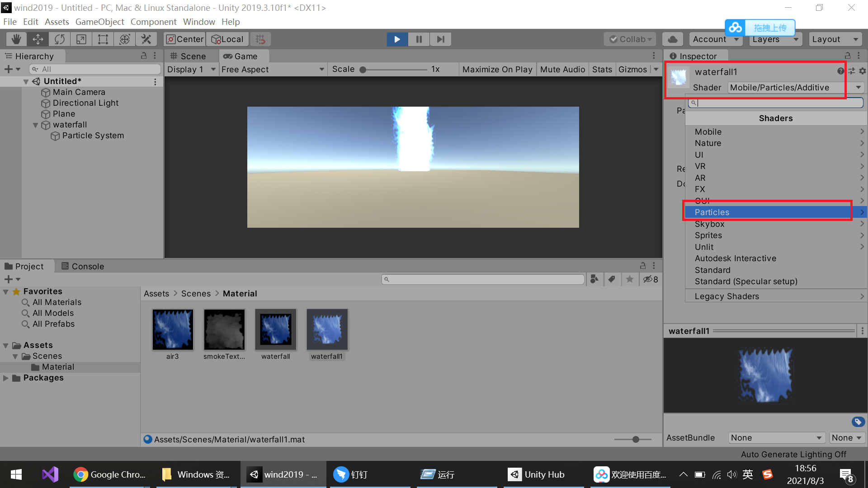Open the Window menu

click(199, 22)
